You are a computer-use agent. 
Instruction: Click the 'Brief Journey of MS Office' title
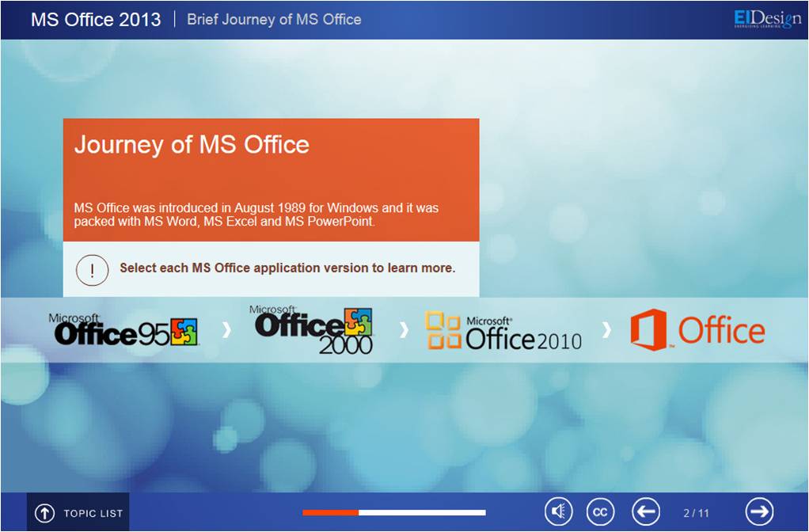(274, 20)
